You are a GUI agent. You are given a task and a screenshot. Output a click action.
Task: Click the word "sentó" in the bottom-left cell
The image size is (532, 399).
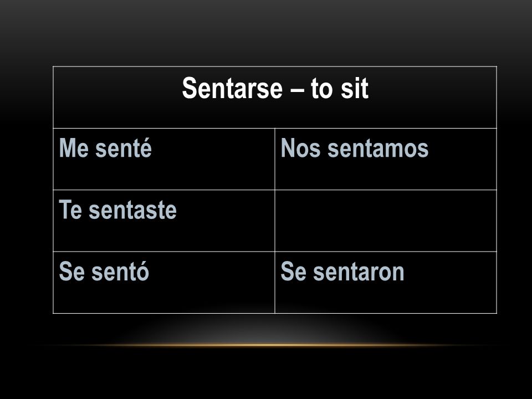click(120, 272)
